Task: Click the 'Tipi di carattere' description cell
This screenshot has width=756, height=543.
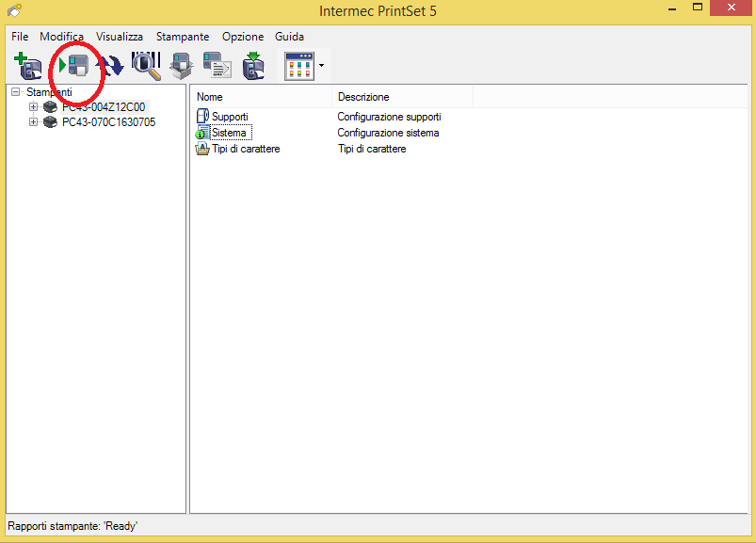Action: [372, 149]
